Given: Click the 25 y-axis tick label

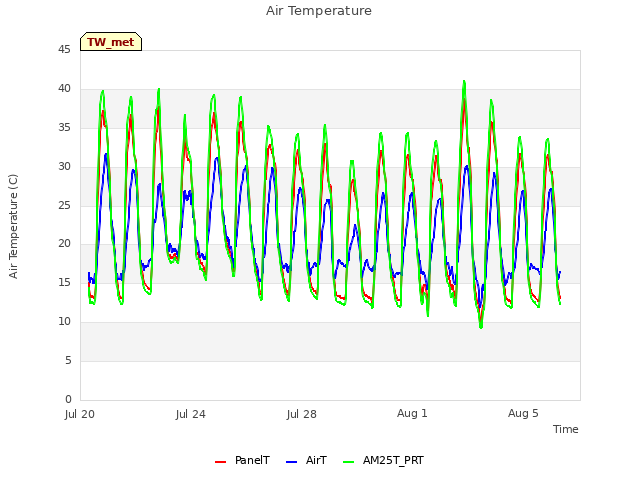Looking at the screenshot, I should [x=64, y=205].
